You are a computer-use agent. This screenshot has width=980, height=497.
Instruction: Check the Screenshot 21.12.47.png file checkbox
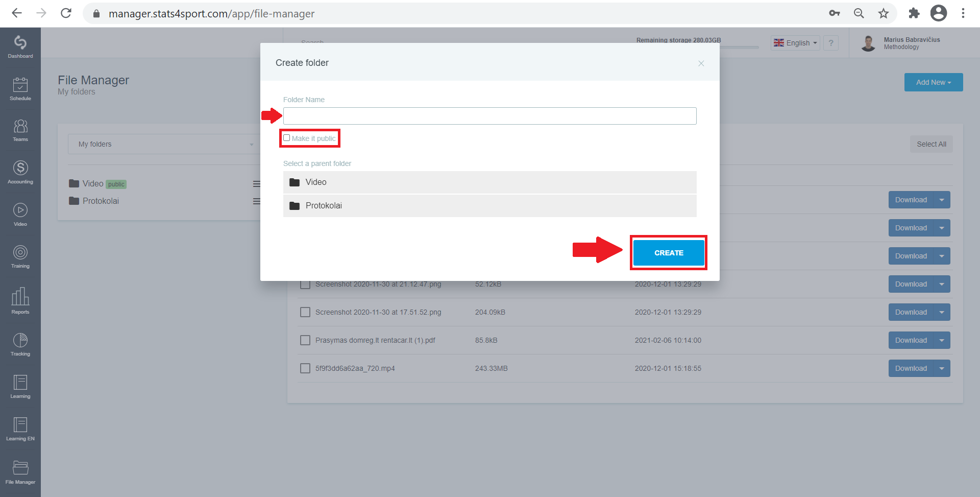(305, 284)
